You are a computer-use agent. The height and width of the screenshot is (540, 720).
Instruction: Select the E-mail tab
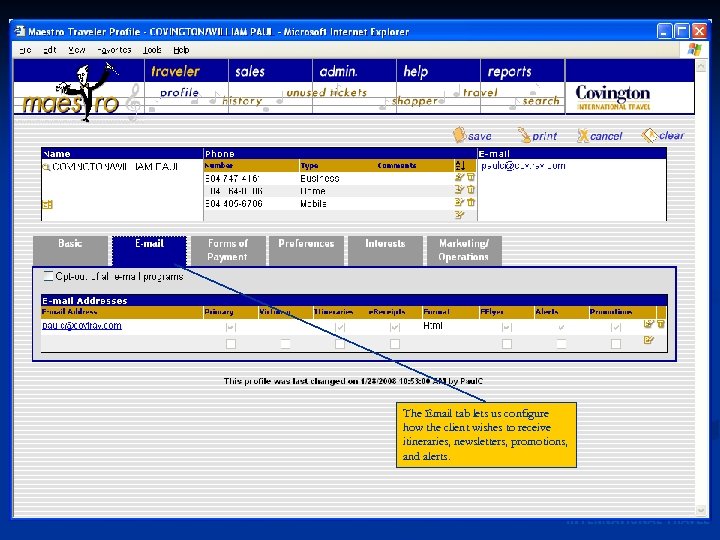[149, 250]
